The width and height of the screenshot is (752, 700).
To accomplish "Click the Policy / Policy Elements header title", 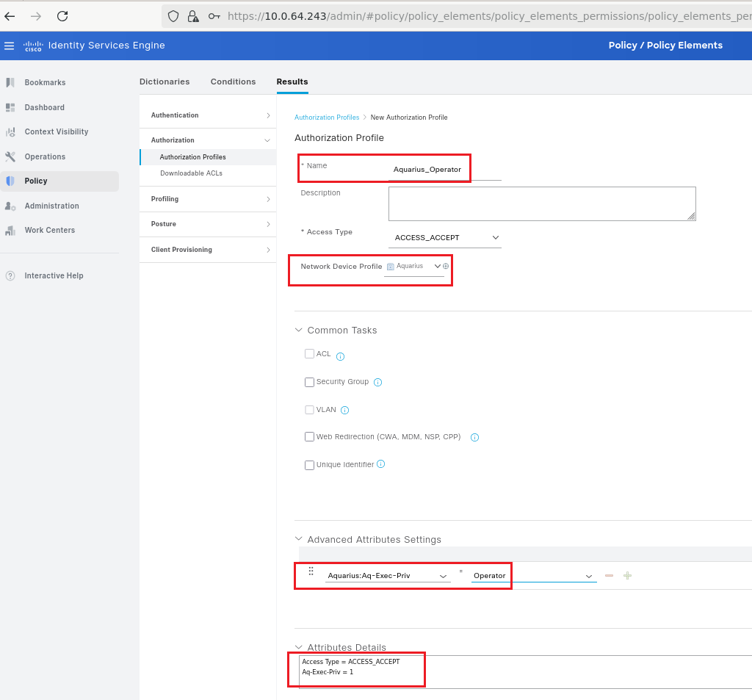I will [x=665, y=46].
